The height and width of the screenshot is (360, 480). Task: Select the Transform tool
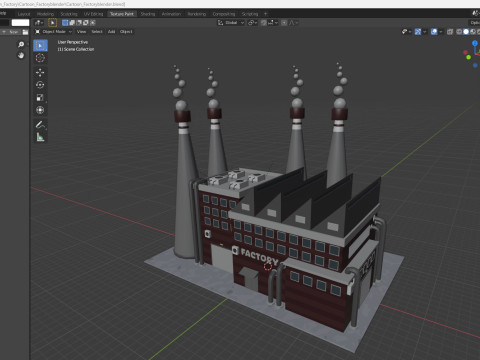[40, 110]
